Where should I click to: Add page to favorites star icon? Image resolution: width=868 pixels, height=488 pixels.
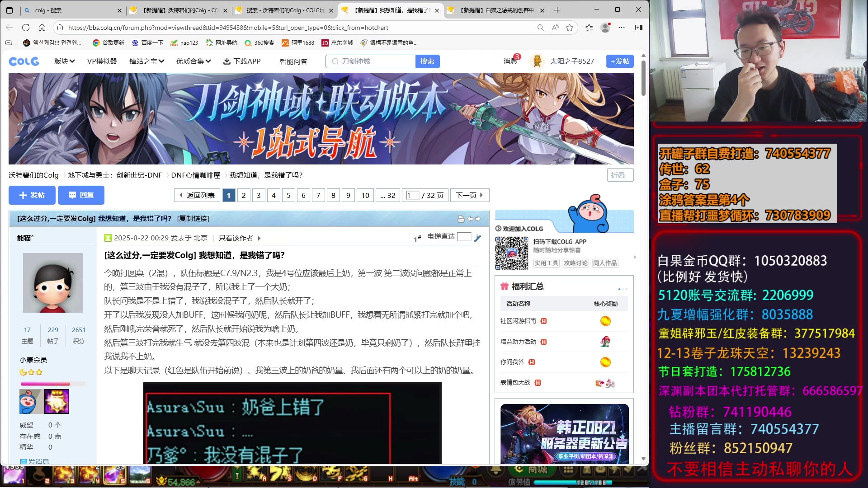[x=570, y=28]
